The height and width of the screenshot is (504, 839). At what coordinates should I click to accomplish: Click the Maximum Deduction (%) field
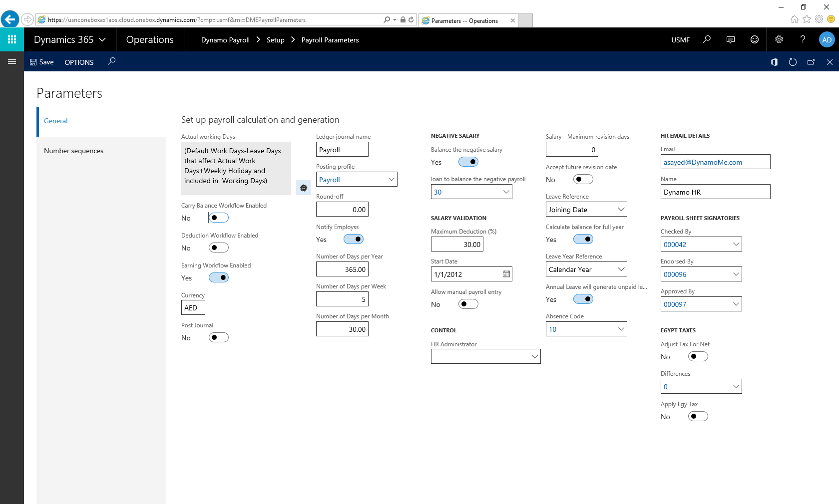click(457, 244)
